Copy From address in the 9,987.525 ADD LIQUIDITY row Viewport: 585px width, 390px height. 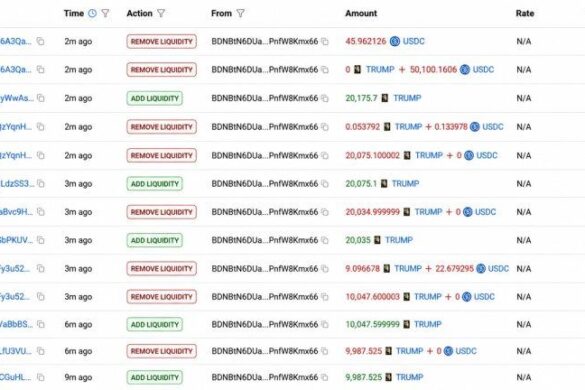click(325, 377)
